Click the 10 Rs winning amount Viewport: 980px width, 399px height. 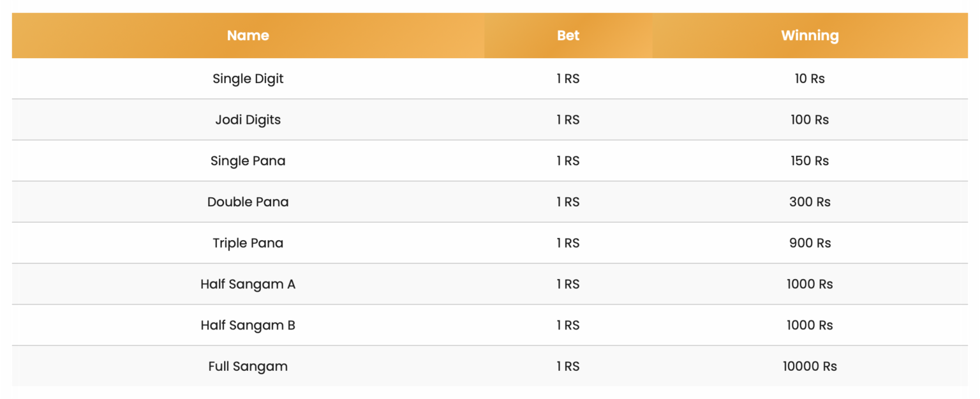pyautogui.click(x=810, y=79)
